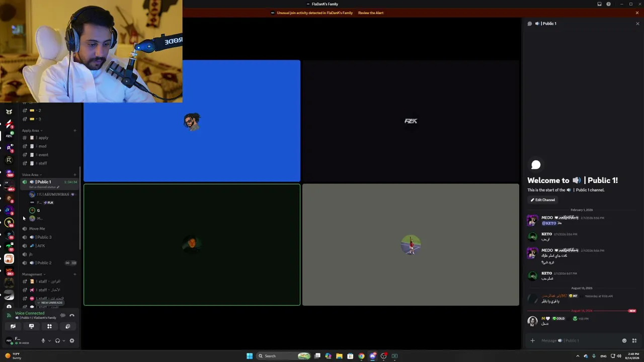Open server with 109 notification badge

point(9,173)
